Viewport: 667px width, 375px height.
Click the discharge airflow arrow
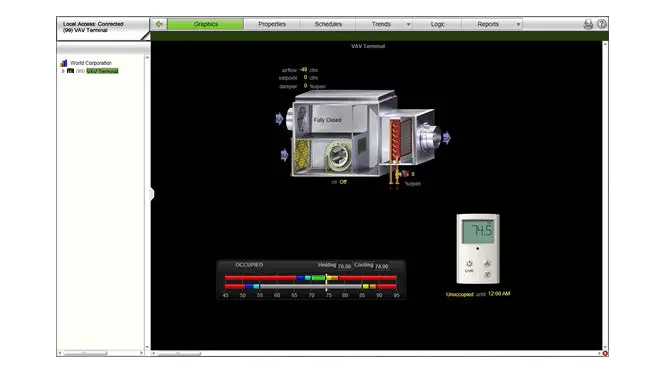[447, 138]
